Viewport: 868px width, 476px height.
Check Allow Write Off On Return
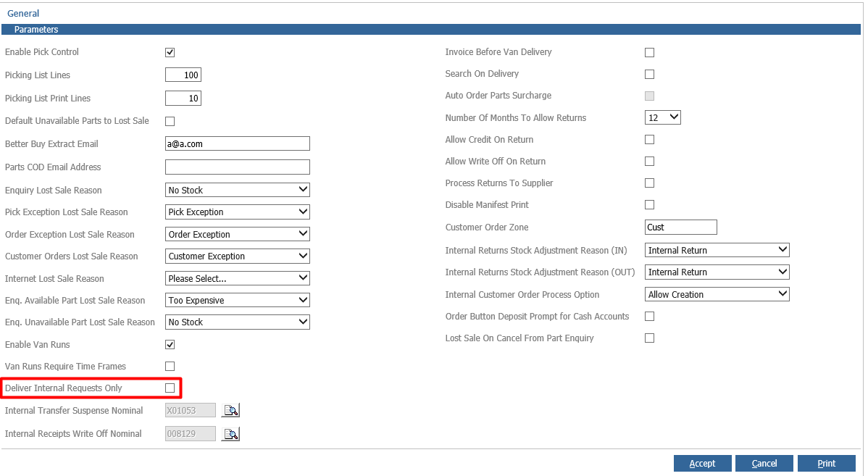649,161
